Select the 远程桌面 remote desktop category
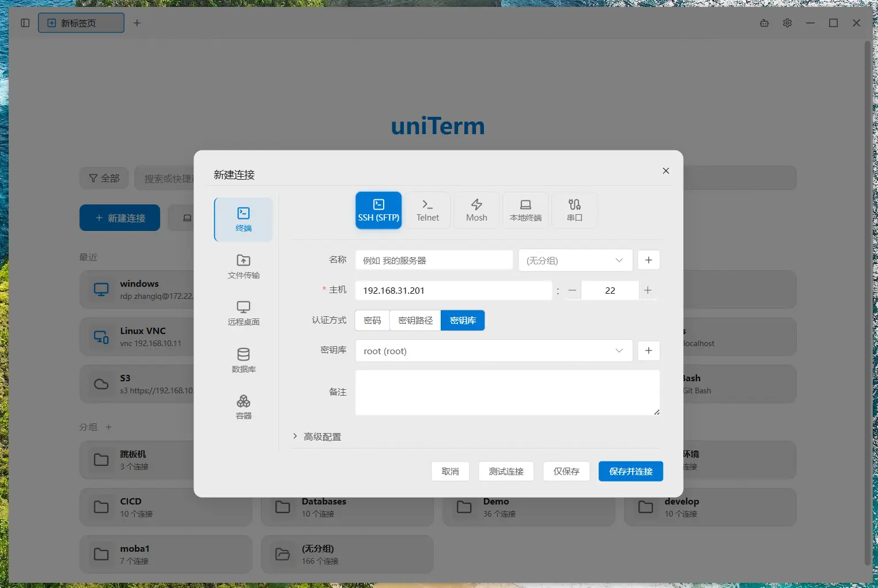 click(x=244, y=313)
